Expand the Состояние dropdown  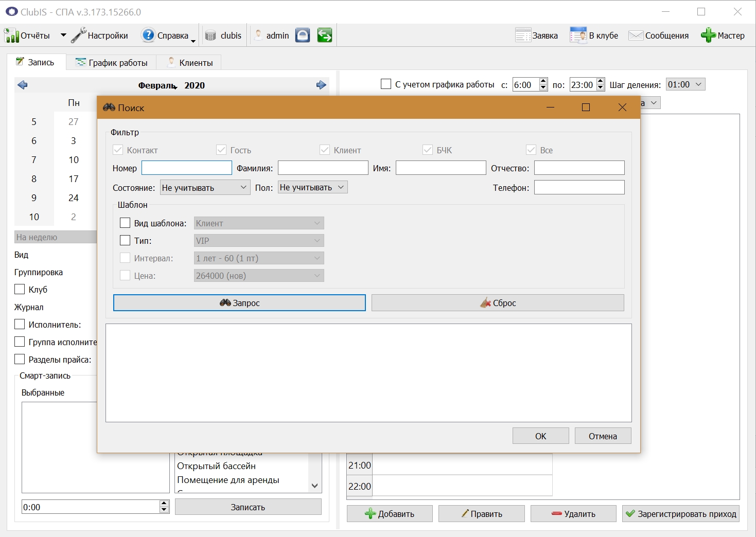pos(205,188)
